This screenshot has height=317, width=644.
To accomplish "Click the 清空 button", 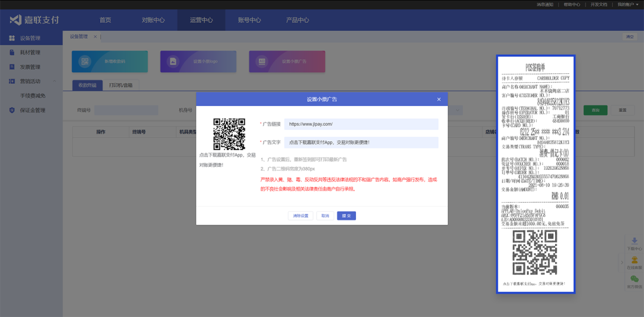I will pyautogui.click(x=630, y=36).
